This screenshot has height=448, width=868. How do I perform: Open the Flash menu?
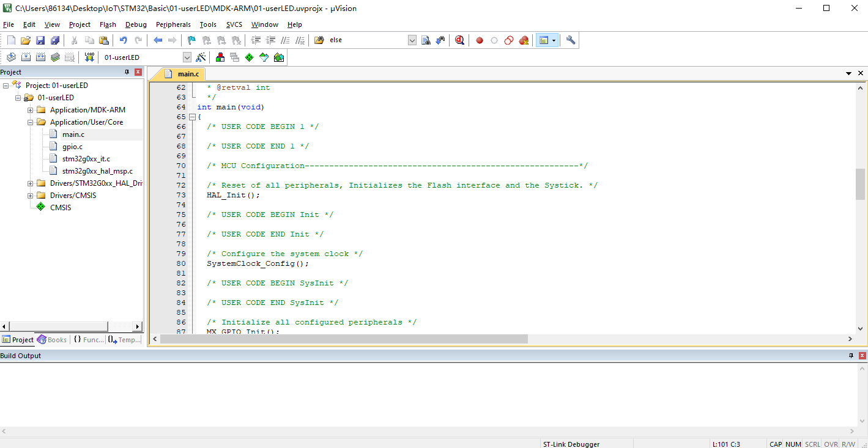(x=108, y=24)
